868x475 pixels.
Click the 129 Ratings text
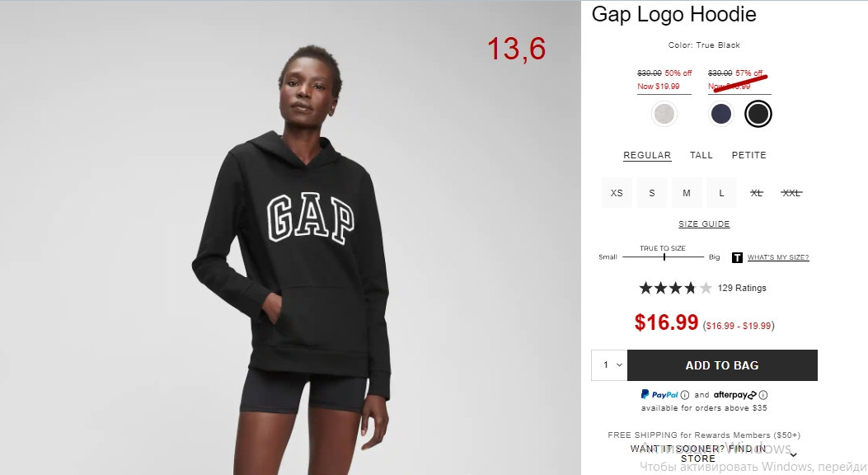point(742,288)
